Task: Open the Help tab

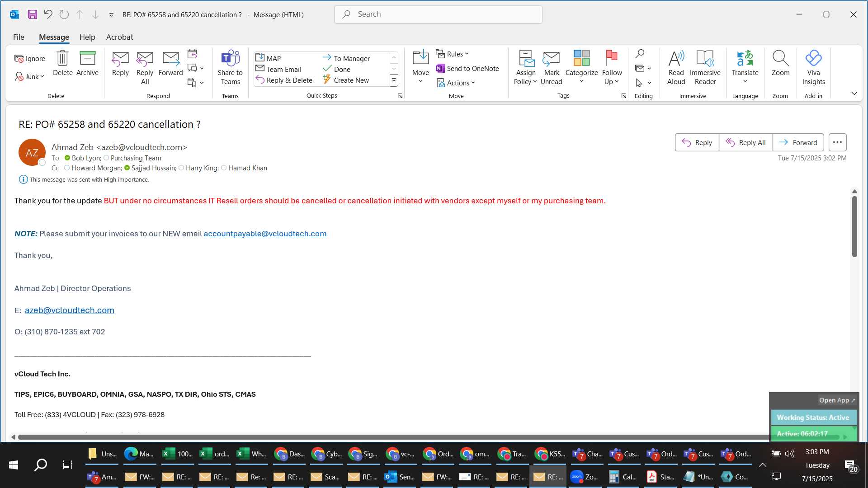Action: (87, 37)
